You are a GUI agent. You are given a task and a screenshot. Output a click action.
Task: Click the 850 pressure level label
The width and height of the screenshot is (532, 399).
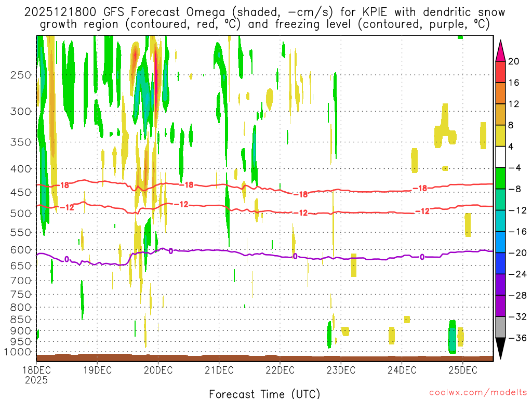tap(21, 320)
